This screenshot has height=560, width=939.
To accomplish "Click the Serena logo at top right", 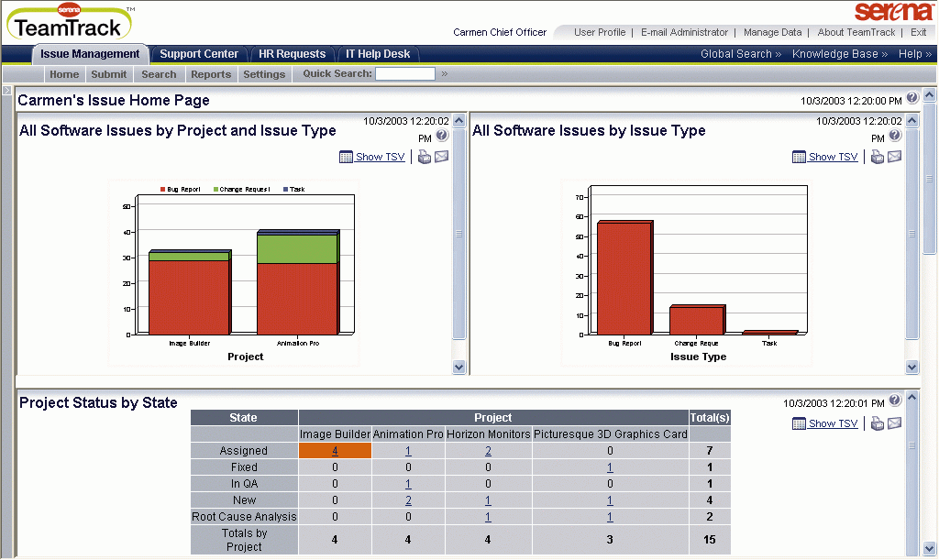I will [893, 11].
